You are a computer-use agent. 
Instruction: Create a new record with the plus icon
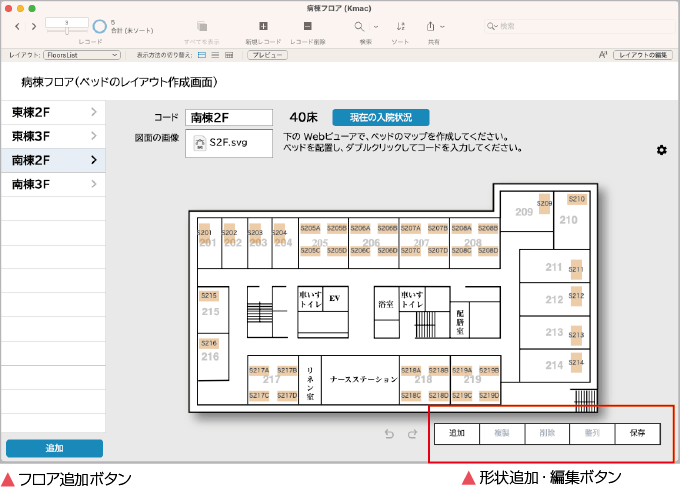pos(263,26)
